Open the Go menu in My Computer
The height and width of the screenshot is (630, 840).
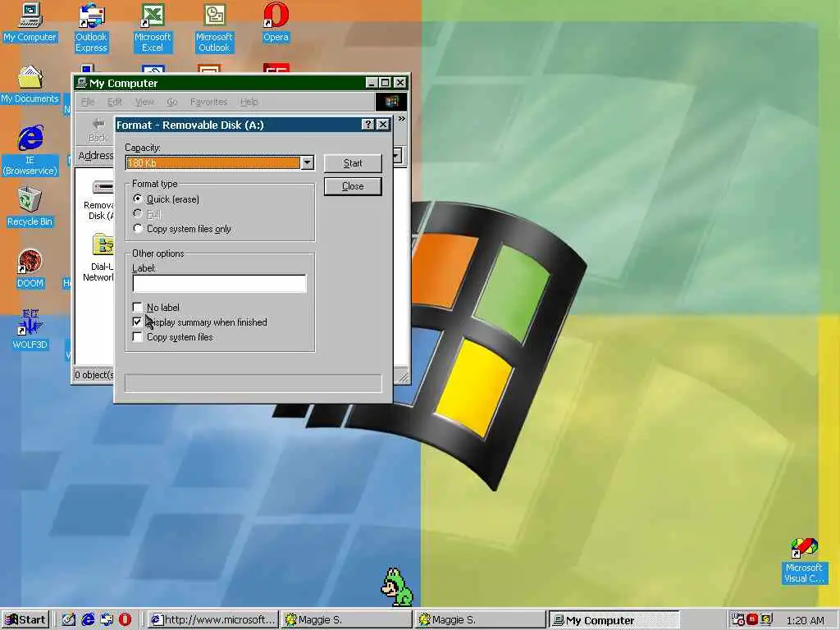click(172, 102)
